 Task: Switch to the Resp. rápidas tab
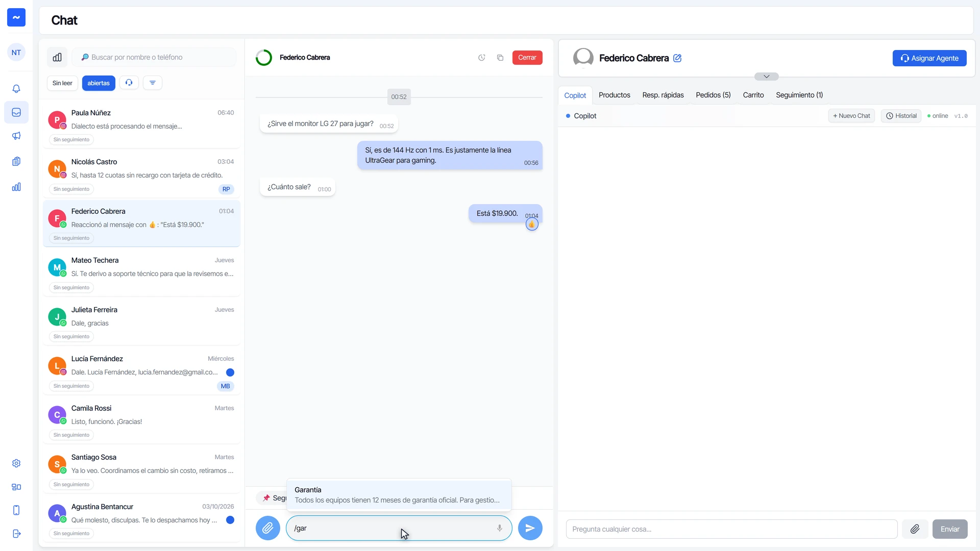(x=663, y=95)
